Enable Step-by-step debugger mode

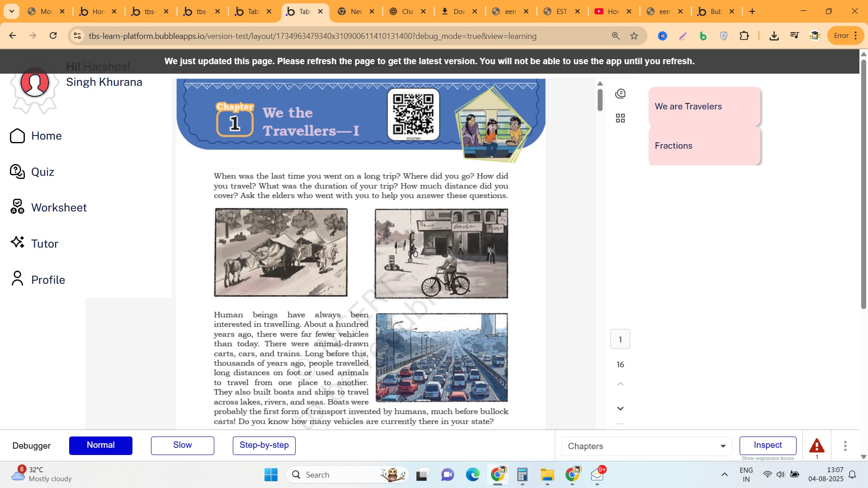coord(264,446)
